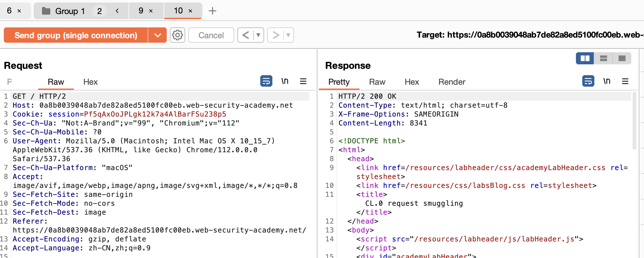Click the labsBlog.css link line
The image size is (644, 258).
click(x=476, y=185)
